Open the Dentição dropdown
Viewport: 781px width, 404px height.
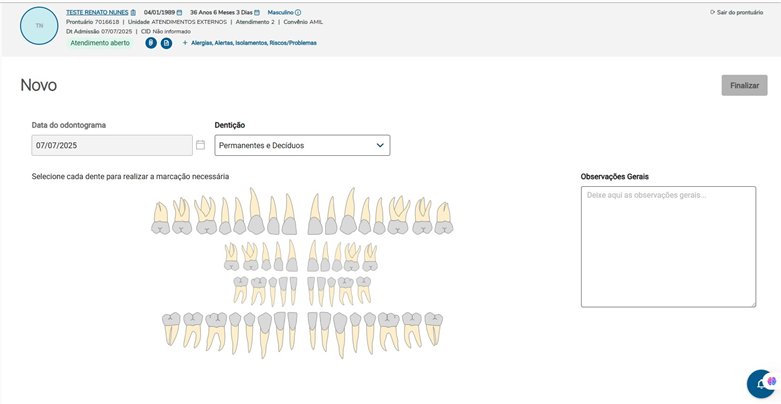pos(302,145)
